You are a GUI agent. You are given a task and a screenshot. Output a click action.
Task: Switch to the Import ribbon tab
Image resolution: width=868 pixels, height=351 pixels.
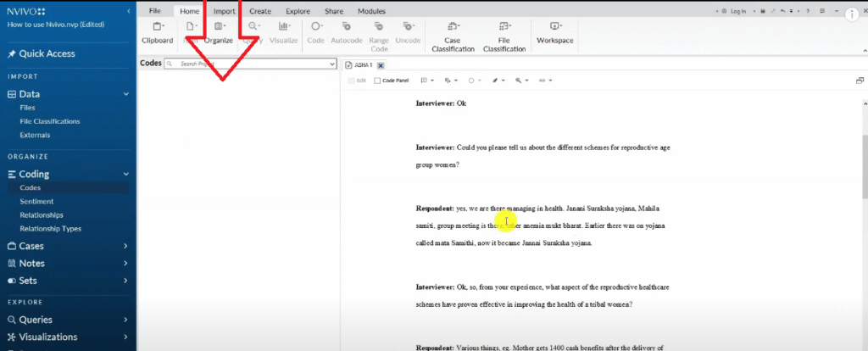pyautogui.click(x=225, y=11)
